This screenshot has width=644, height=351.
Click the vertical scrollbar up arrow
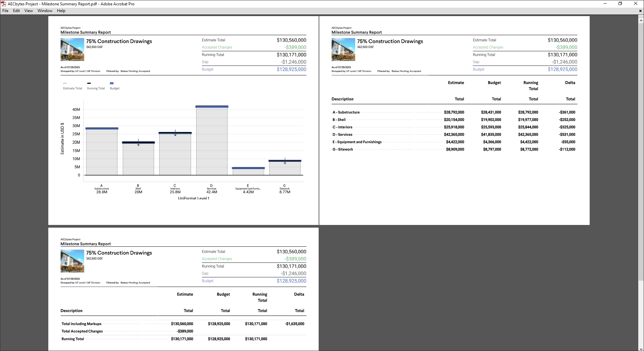(x=641, y=20)
